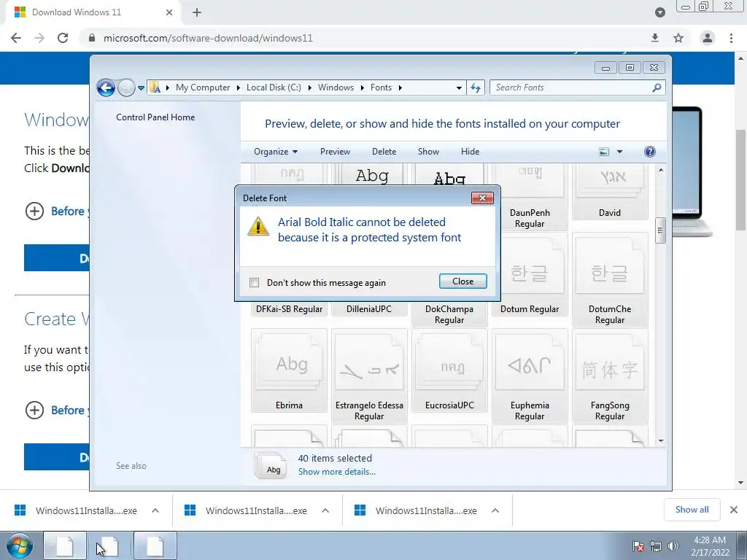Click fonts list scrollbar thumb

[x=660, y=230]
